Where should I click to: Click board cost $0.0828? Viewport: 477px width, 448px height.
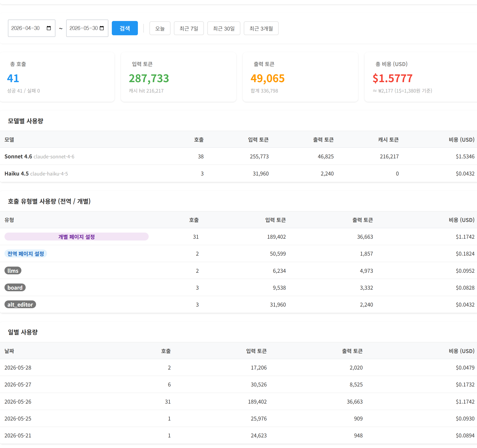pyautogui.click(x=465, y=288)
